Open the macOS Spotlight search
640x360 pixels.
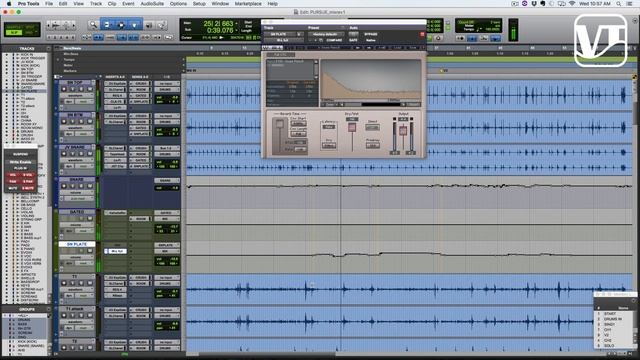point(619,4)
